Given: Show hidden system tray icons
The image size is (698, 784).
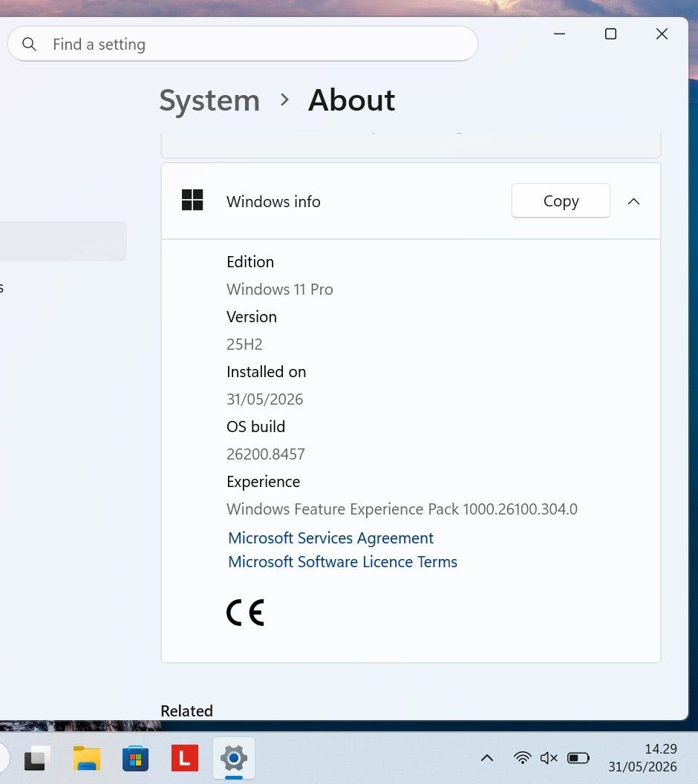Looking at the screenshot, I should coord(487,758).
